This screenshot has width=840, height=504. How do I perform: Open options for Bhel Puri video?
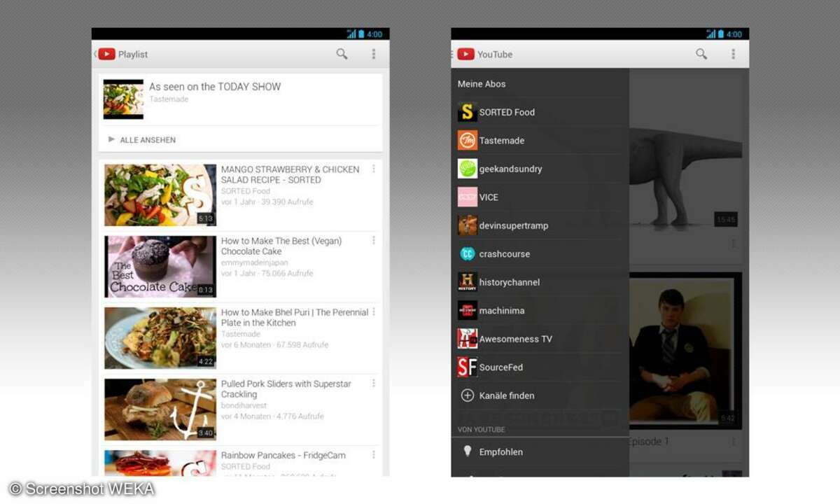374,311
